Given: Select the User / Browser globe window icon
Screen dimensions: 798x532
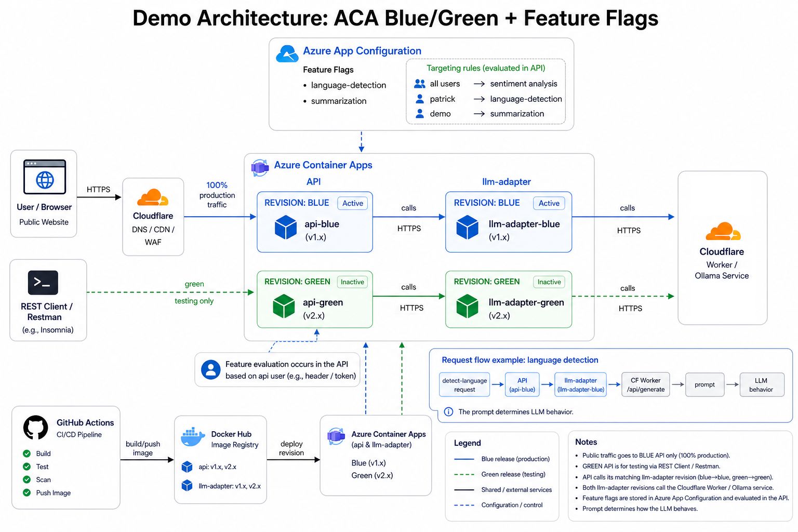Looking at the screenshot, I should [x=45, y=177].
